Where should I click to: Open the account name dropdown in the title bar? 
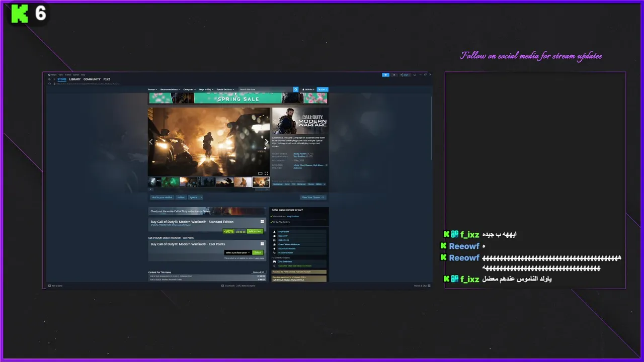click(x=405, y=75)
